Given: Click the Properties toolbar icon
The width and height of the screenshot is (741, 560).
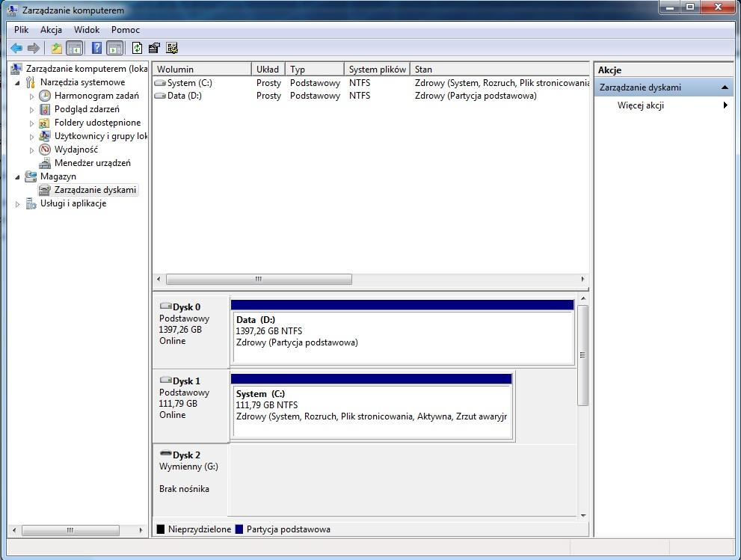Looking at the screenshot, I should pos(154,48).
